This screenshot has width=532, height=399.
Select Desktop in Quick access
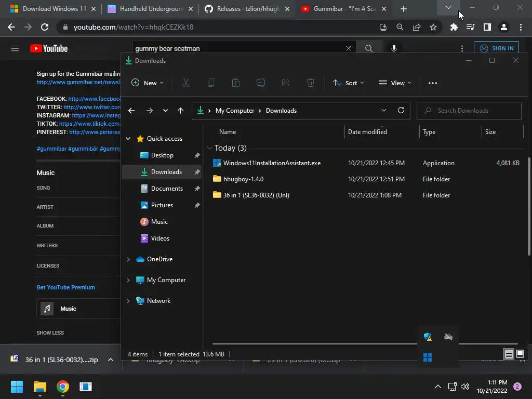point(162,155)
